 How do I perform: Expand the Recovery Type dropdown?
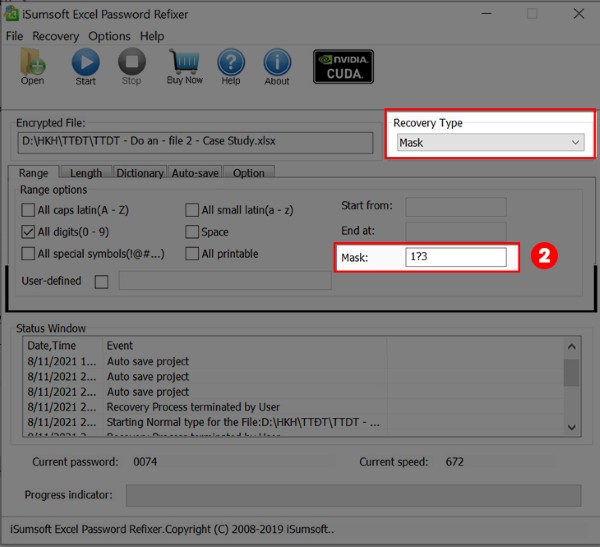pos(488,143)
